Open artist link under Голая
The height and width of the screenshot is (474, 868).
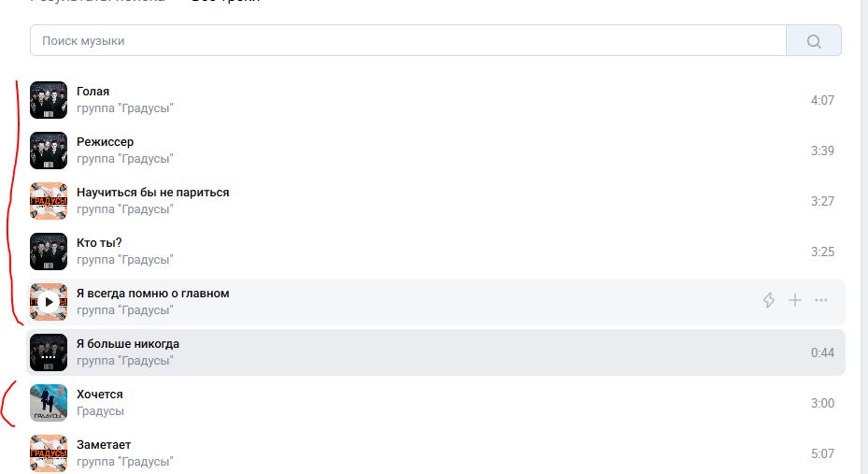click(125, 108)
